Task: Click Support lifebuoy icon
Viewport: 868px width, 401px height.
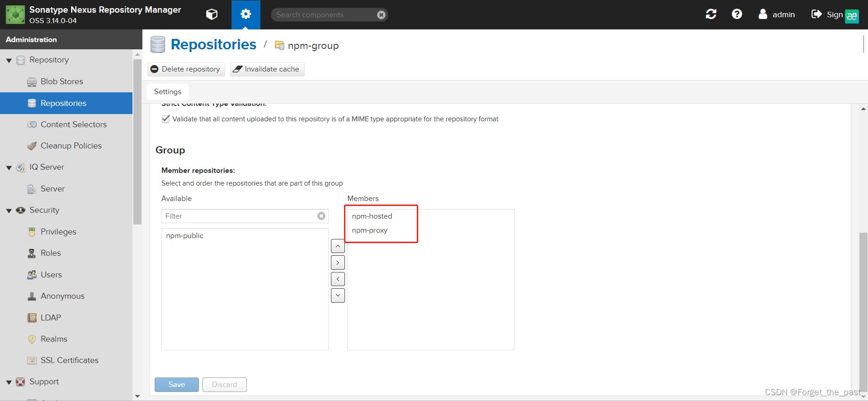Action: [x=20, y=382]
